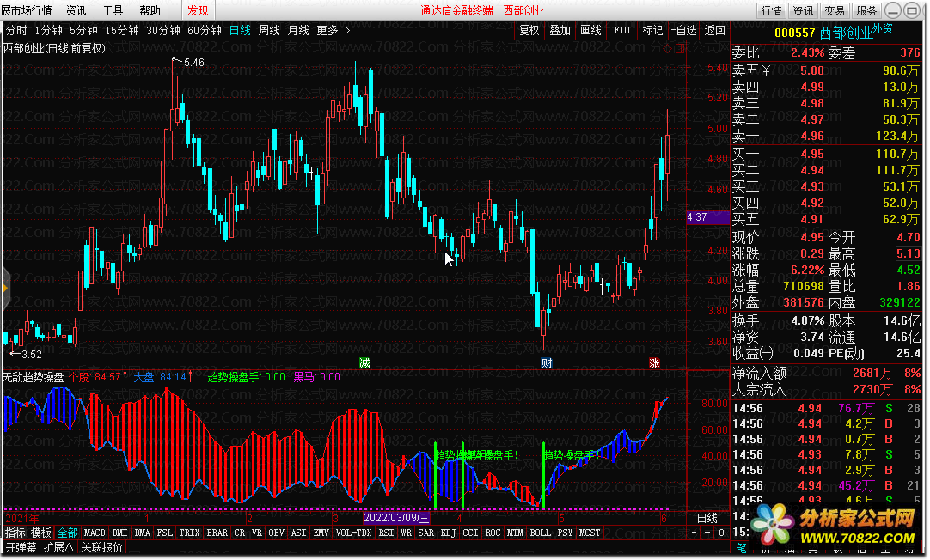Click the 开弹幕 button
This screenshot has height=560, width=930.
click(21, 548)
